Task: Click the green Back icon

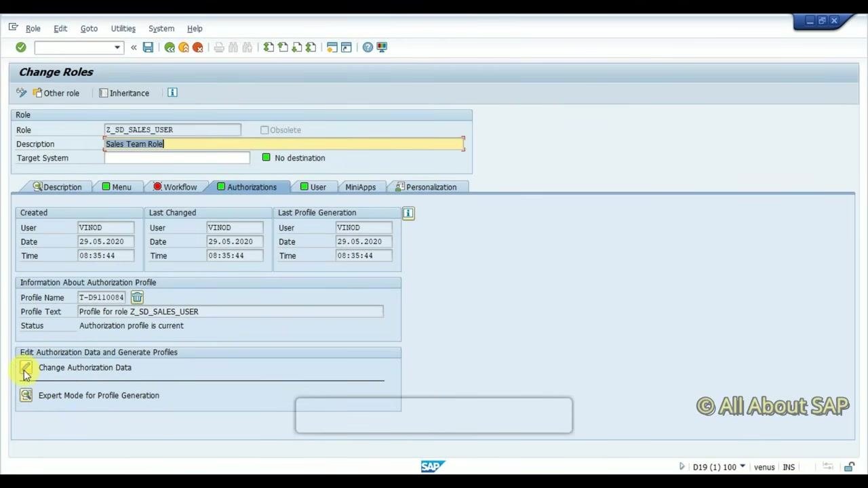Action: (x=170, y=47)
